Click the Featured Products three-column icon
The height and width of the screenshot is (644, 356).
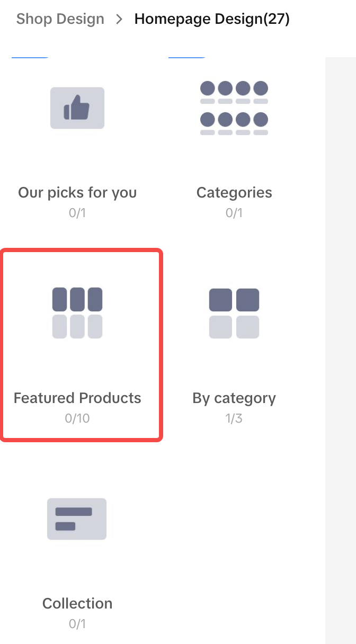pyautogui.click(x=77, y=313)
